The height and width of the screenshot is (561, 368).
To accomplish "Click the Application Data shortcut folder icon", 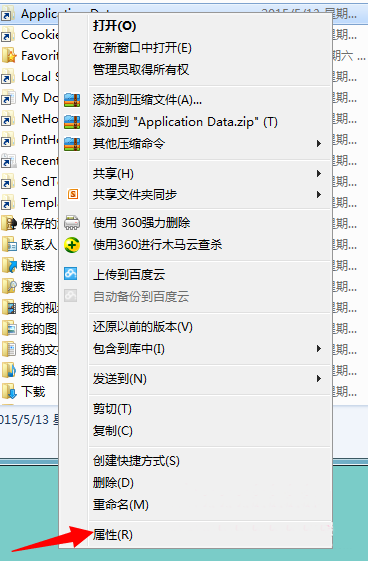I will (8, 14).
